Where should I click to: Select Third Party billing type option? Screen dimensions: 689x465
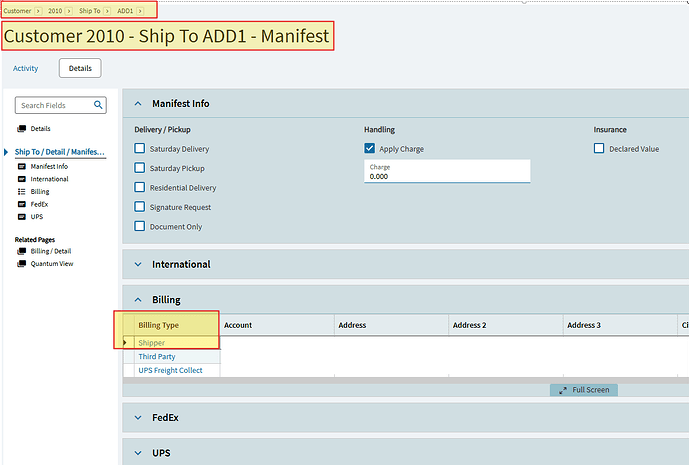tap(156, 357)
